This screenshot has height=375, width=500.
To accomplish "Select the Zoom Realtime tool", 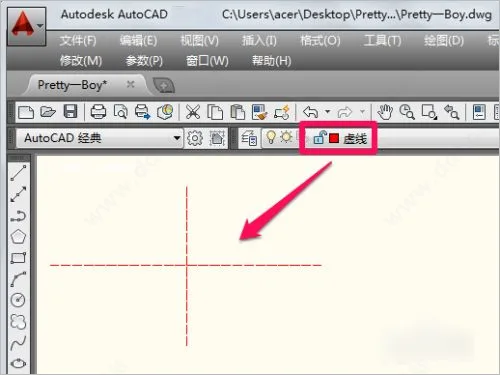I will [407, 112].
